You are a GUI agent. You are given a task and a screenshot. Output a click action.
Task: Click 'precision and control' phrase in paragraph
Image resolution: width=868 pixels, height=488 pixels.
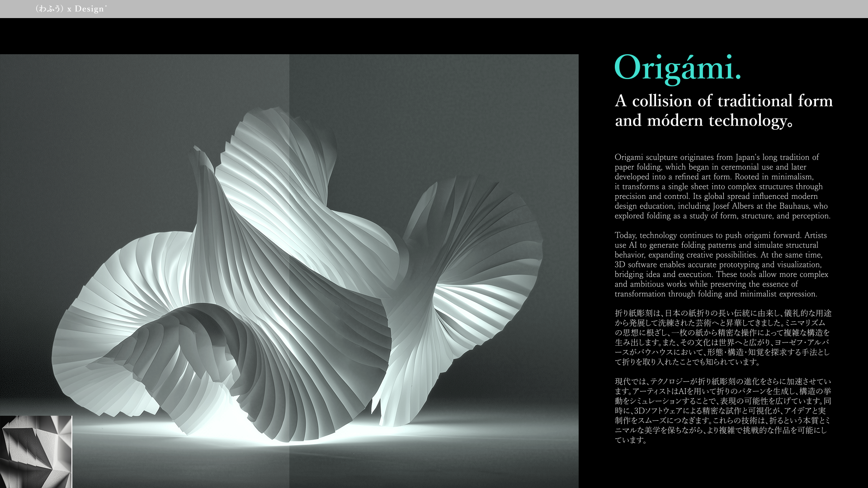click(652, 197)
